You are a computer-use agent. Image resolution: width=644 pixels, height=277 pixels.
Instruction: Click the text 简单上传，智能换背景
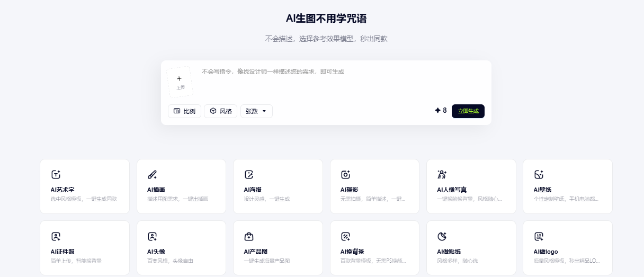(76, 261)
